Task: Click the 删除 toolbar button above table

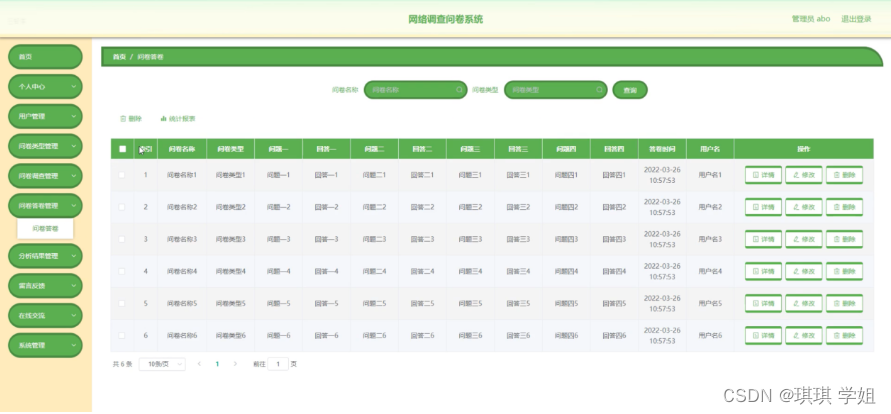Action: pyautogui.click(x=131, y=119)
